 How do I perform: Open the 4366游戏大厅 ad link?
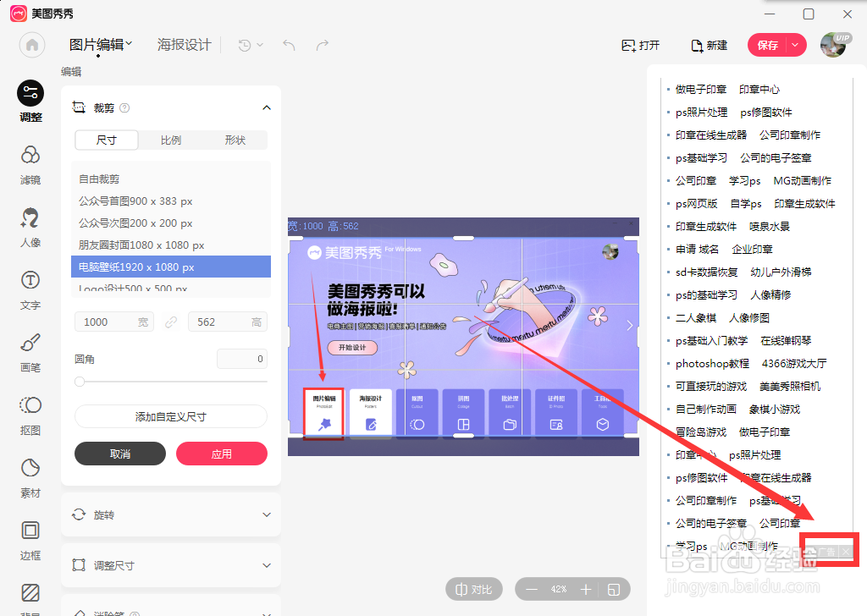click(x=794, y=364)
